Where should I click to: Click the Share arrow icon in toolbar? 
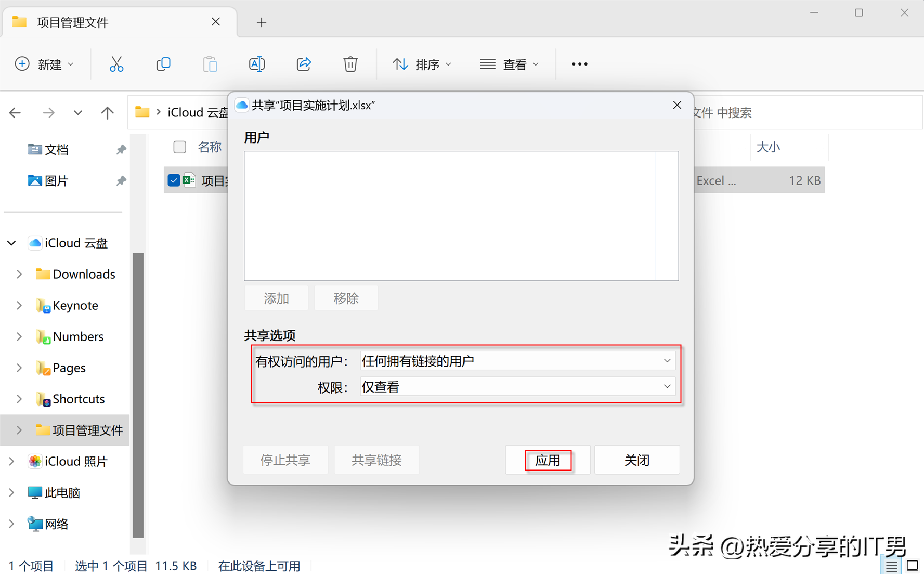[304, 64]
